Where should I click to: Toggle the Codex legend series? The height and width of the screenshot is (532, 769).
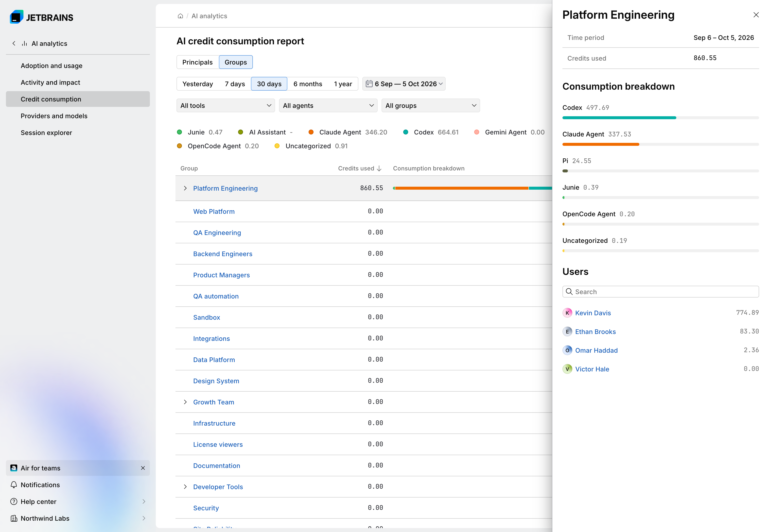[x=431, y=132]
